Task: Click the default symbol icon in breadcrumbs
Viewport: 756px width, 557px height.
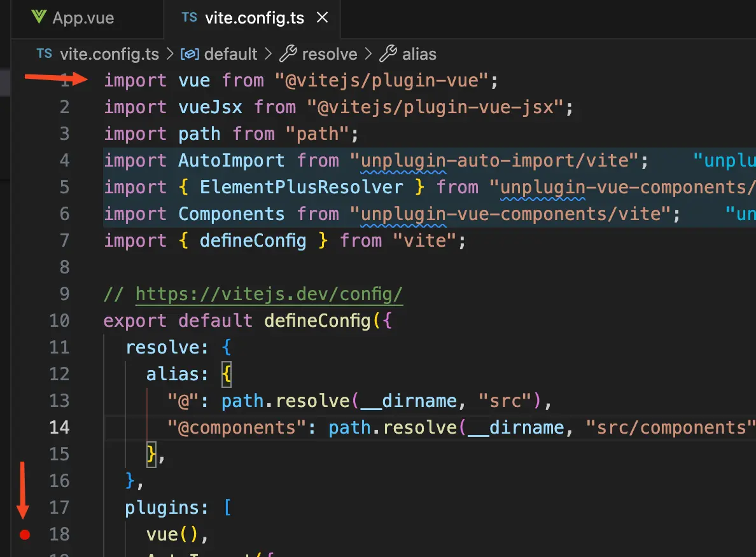Action: 189,54
